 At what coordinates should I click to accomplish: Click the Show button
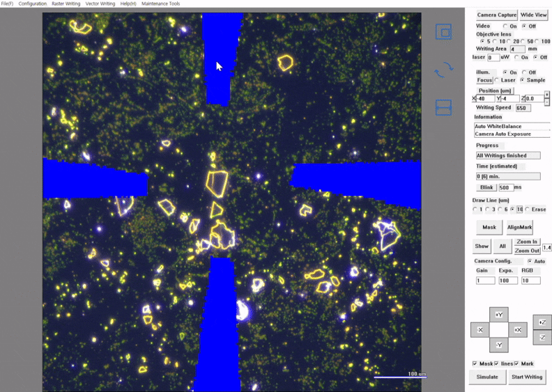[x=481, y=246]
